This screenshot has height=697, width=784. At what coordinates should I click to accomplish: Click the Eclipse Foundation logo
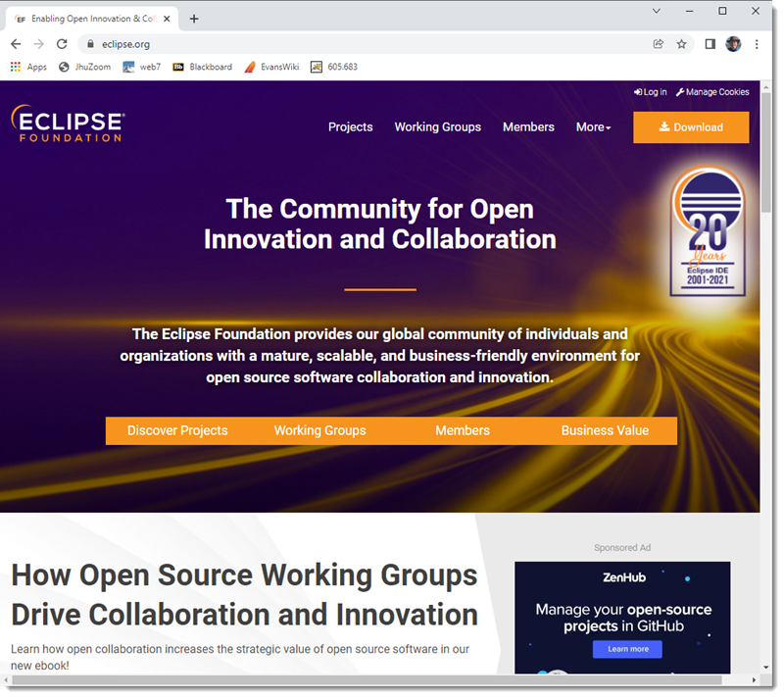pyautogui.click(x=68, y=124)
